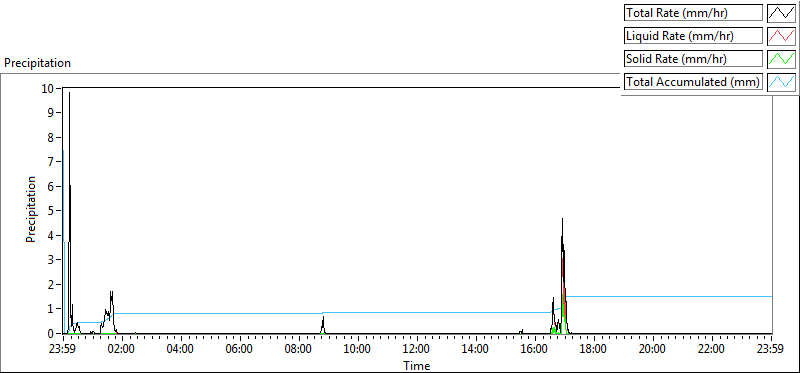This screenshot has height=373, width=800.
Task: Click the 23:59 start time axis label
Action: [x=63, y=350]
